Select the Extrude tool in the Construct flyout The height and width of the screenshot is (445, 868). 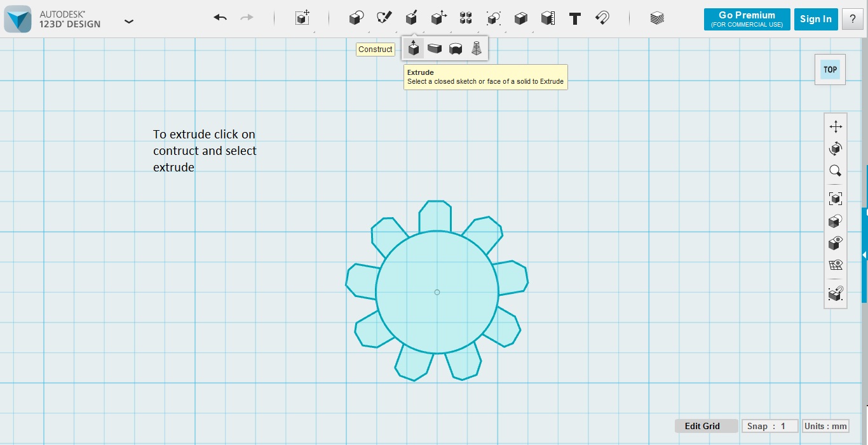point(414,48)
